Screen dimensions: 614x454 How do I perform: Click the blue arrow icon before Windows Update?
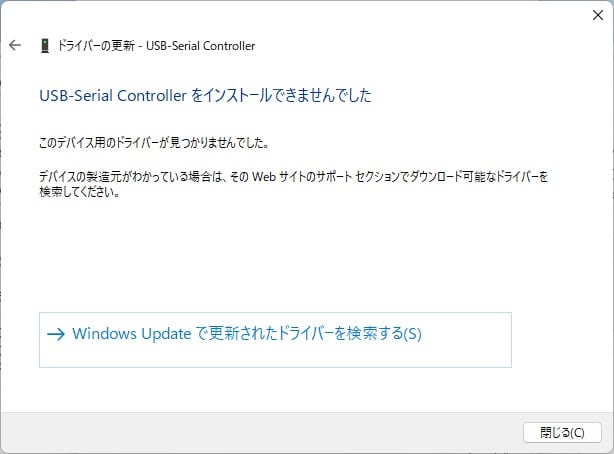[x=56, y=334]
